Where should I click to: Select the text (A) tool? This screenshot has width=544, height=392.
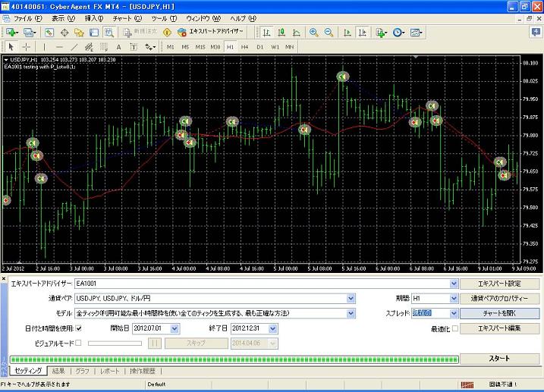[118, 47]
